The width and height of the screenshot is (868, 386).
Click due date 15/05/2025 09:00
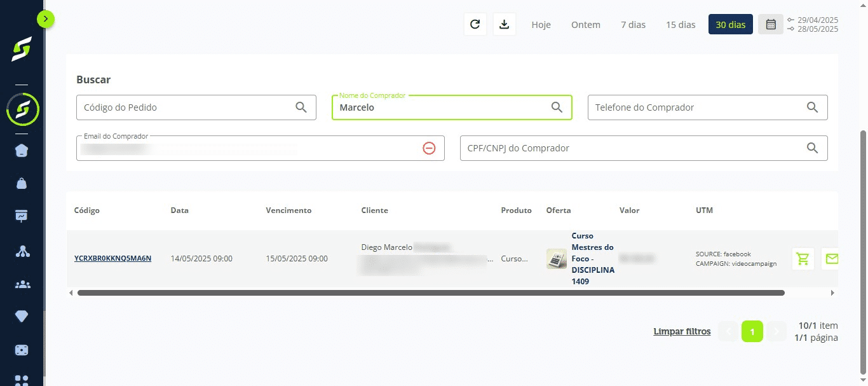click(x=297, y=259)
